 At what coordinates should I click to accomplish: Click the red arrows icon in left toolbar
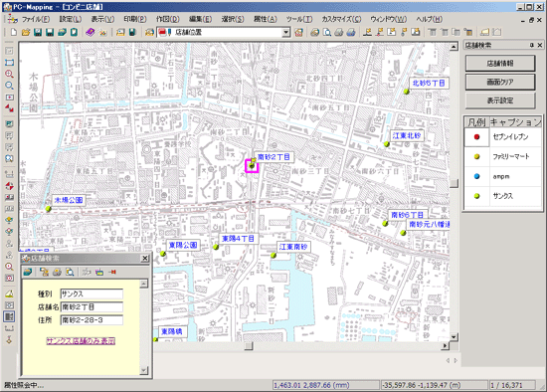(9, 108)
